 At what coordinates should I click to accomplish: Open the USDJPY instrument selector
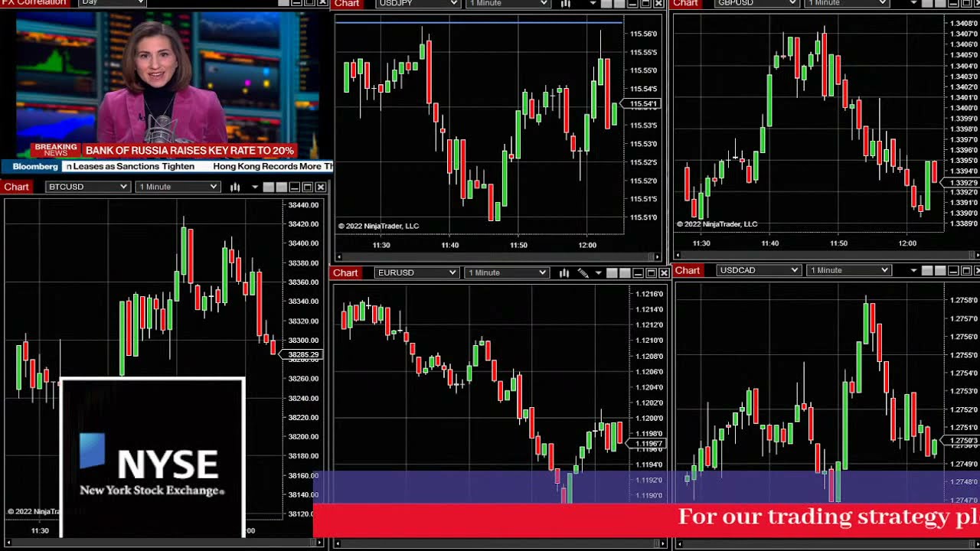pos(418,3)
